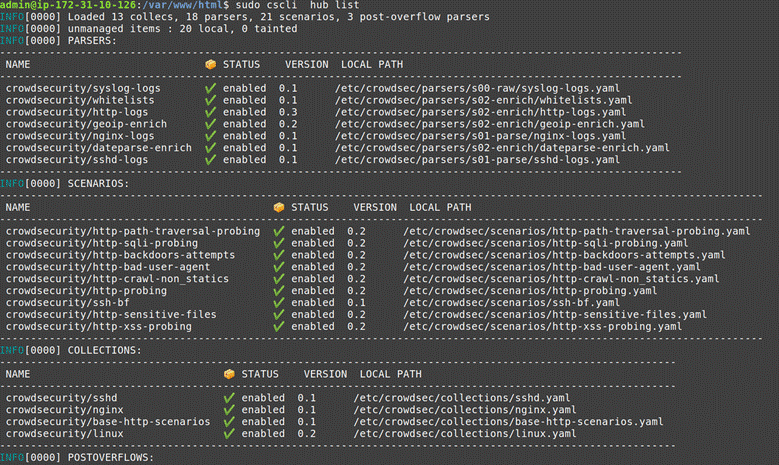Viewport: 779px width, 465px height.
Task: Click the path '/etc/crowdsec/collections/sshd.yaml'
Action: [x=462, y=398]
